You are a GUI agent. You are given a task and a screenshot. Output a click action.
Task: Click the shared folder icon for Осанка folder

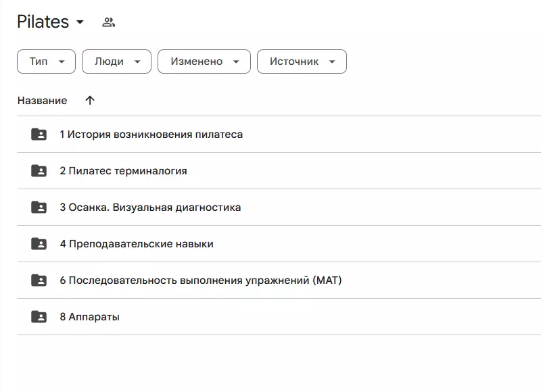click(x=39, y=207)
